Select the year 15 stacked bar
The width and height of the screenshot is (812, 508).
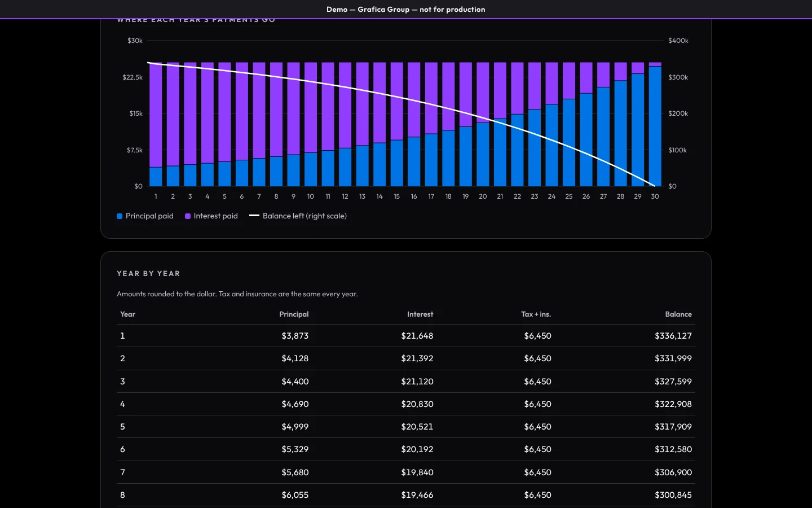click(397, 124)
